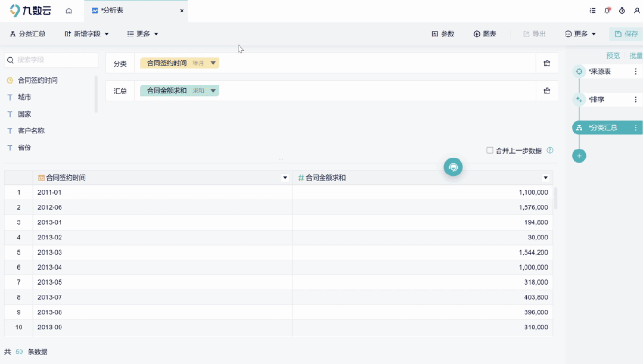This screenshot has height=364, width=643.
Task: Click the clear icon in 汇总 row
Action: tap(546, 91)
